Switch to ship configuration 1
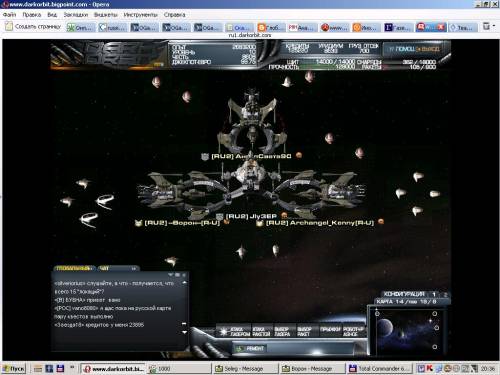Screen dimensions: 500x375 434,294
